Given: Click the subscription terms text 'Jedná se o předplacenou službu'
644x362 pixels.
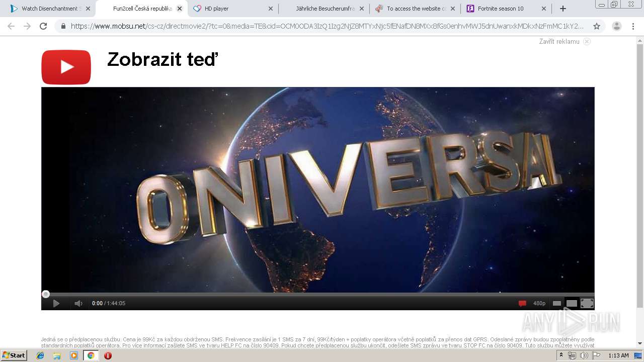Looking at the screenshot, I should pos(80,339).
